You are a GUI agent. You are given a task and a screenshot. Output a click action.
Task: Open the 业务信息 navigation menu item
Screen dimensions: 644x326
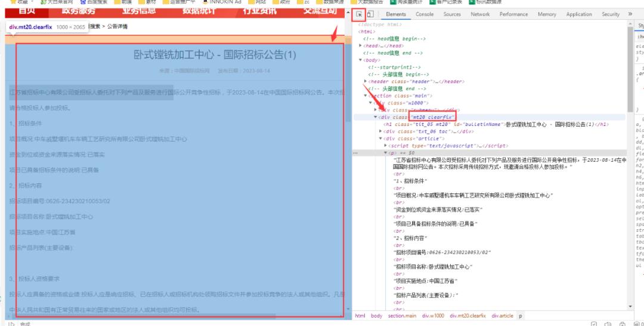click(139, 11)
